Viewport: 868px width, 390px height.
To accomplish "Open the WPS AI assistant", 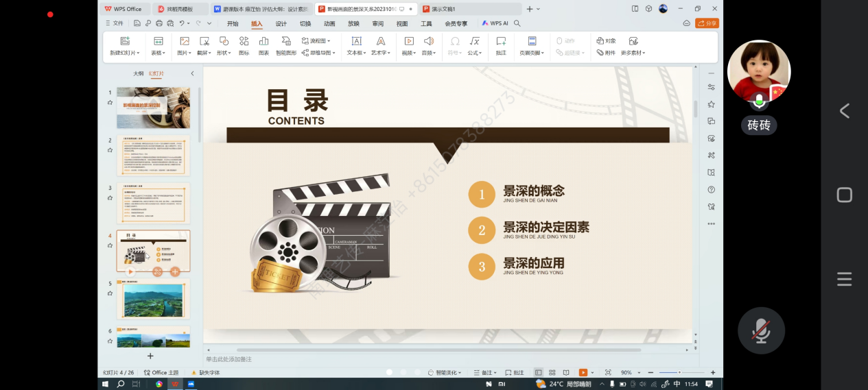I will point(495,23).
